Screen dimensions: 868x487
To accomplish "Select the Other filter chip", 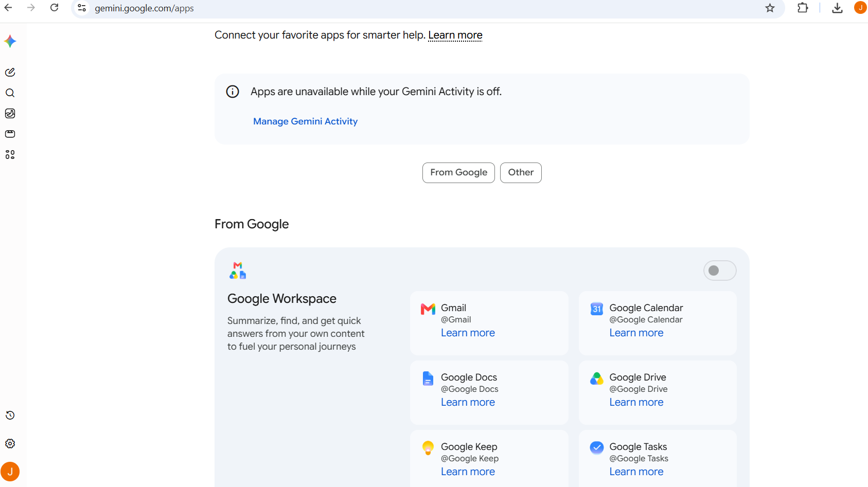I will (x=521, y=173).
